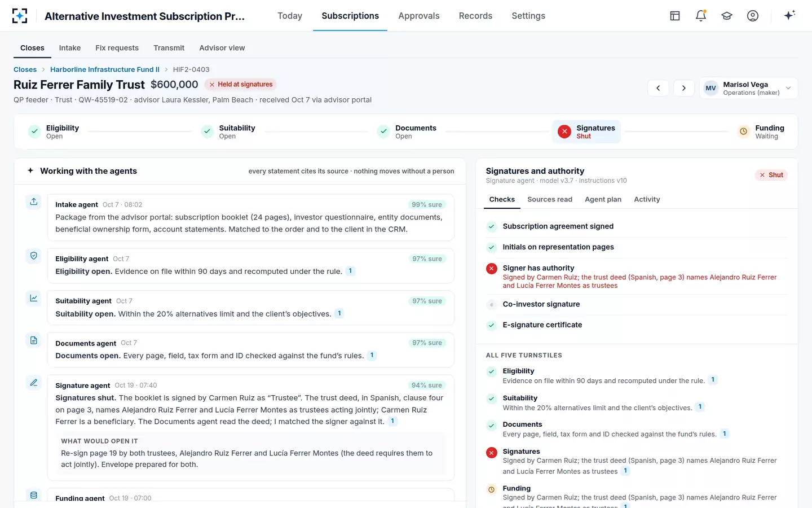Click the Closes breadcrumb link
This screenshot has height=508, width=812.
tap(25, 69)
